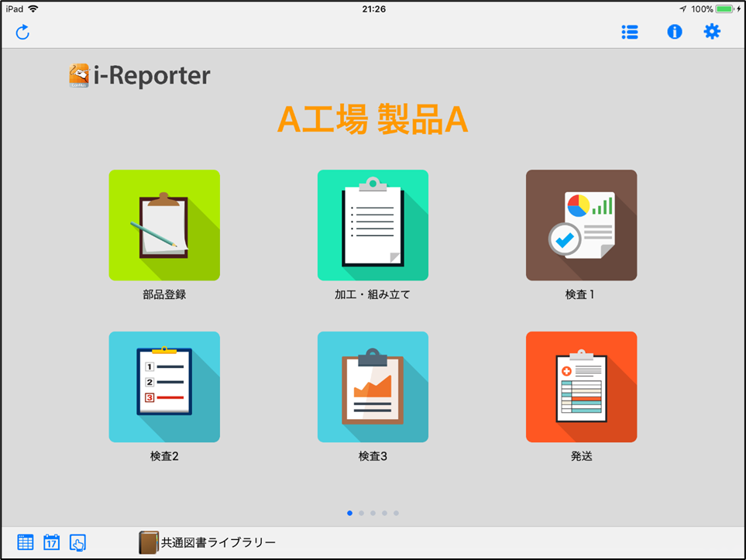
Task: Open the 発送 orange form tile
Action: pyautogui.click(x=581, y=387)
